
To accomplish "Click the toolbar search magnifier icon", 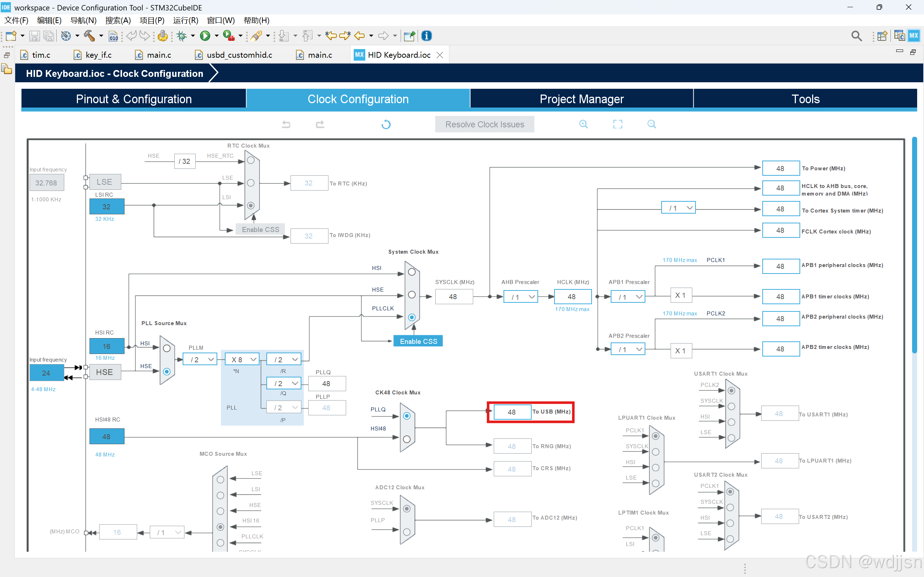I will pyautogui.click(x=856, y=36).
